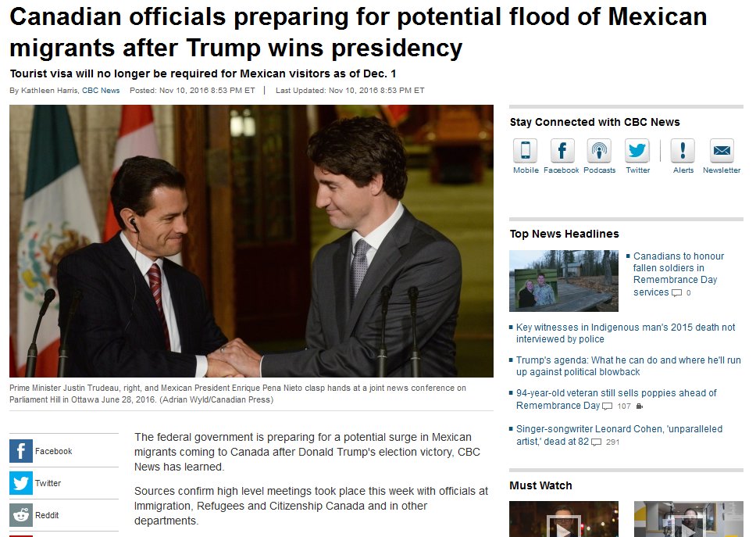Open comments bubble for Leonard Cohen story

pos(596,442)
